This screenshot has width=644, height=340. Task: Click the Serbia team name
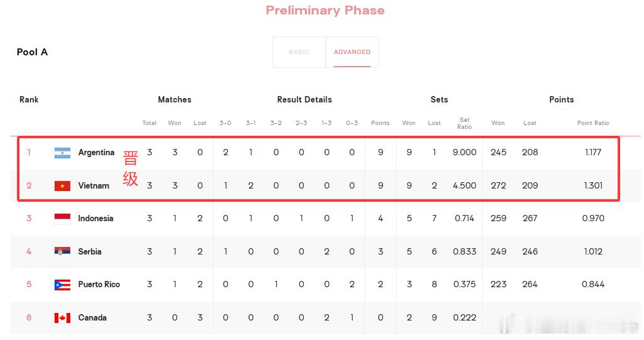point(90,251)
